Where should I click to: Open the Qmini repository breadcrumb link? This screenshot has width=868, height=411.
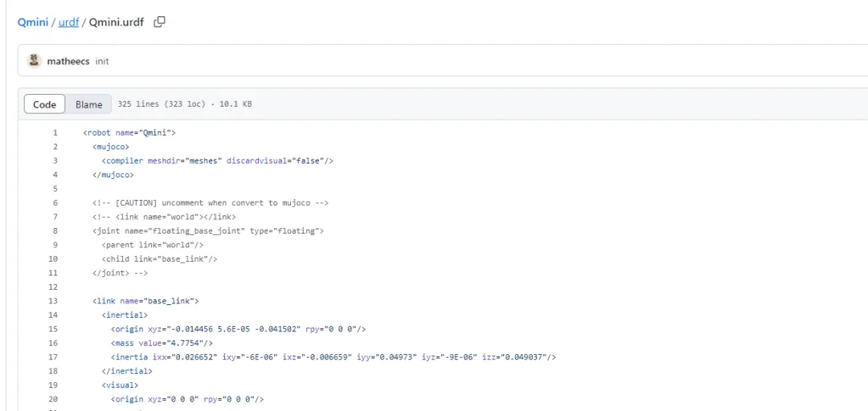[33, 23]
